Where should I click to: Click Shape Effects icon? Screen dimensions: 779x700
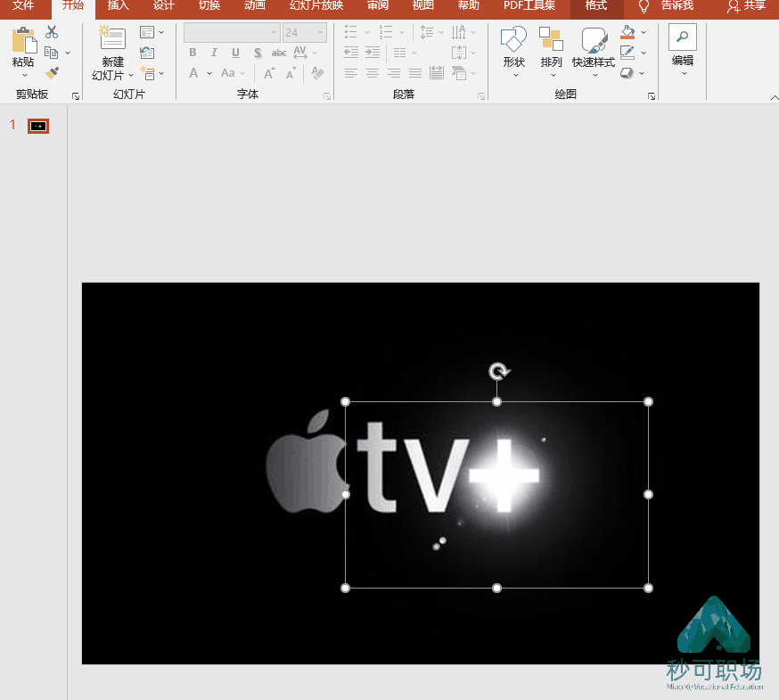pyautogui.click(x=627, y=73)
